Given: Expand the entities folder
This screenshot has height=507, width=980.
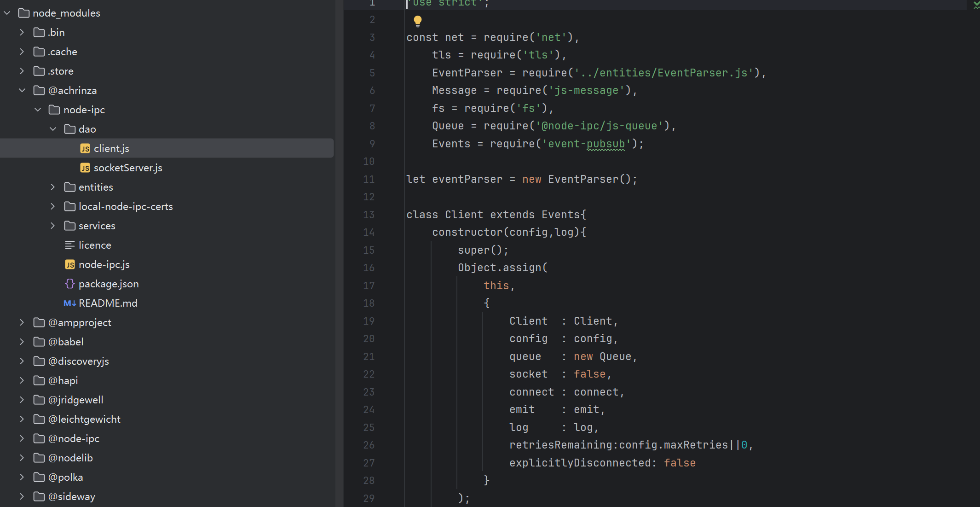Looking at the screenshot, I should click(53, 187).
